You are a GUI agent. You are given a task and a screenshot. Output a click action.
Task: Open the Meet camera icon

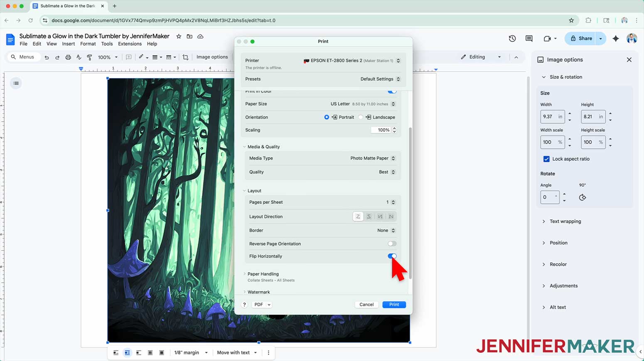(548, 39)
